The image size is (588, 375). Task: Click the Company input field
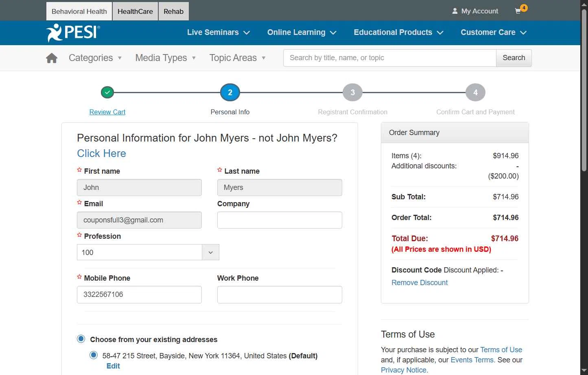tap(280, 220)
